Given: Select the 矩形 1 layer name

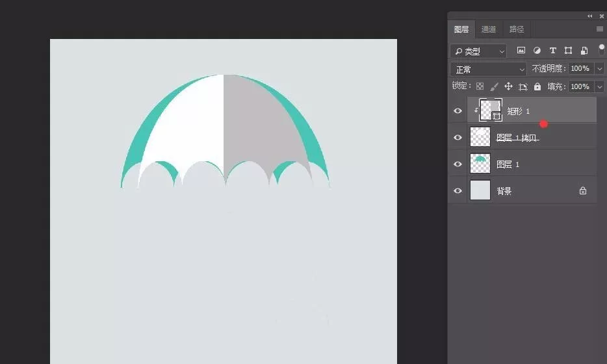Looking at the screenshot, I should 519,112.
